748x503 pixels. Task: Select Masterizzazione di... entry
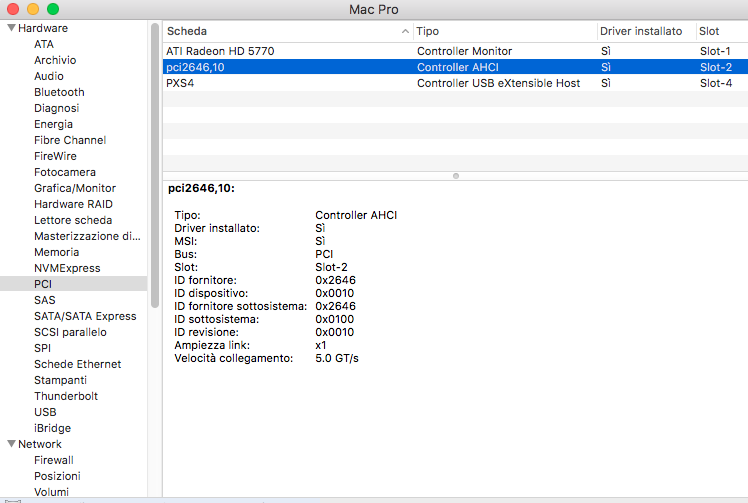coord(87,236)
